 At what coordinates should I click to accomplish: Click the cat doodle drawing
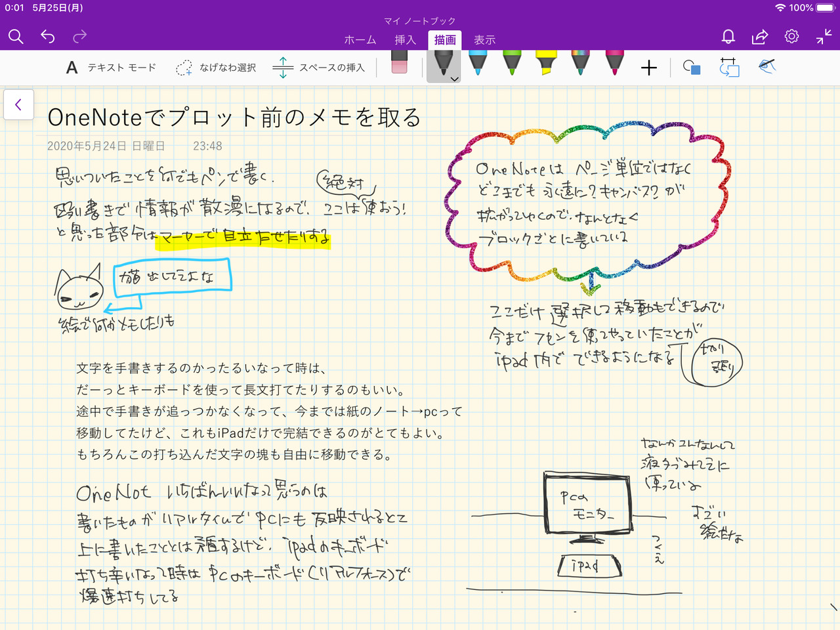click(x=79, y=287)
